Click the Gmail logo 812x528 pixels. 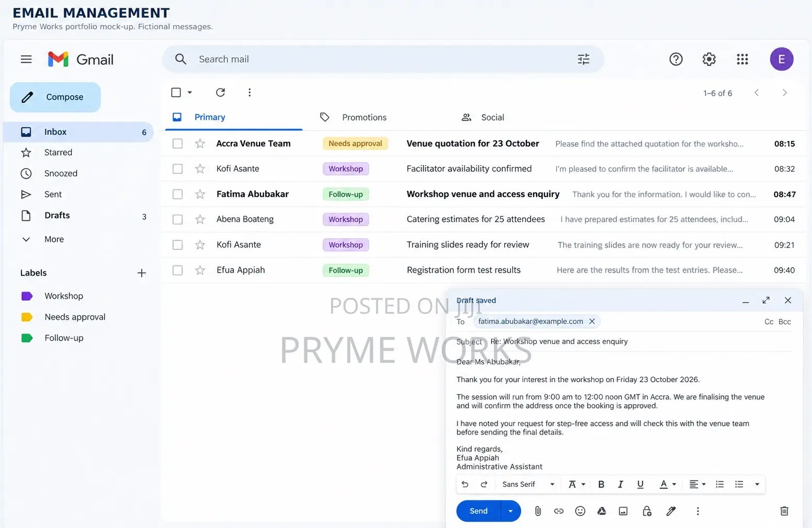pyautogui.click(x=80, y=60)
